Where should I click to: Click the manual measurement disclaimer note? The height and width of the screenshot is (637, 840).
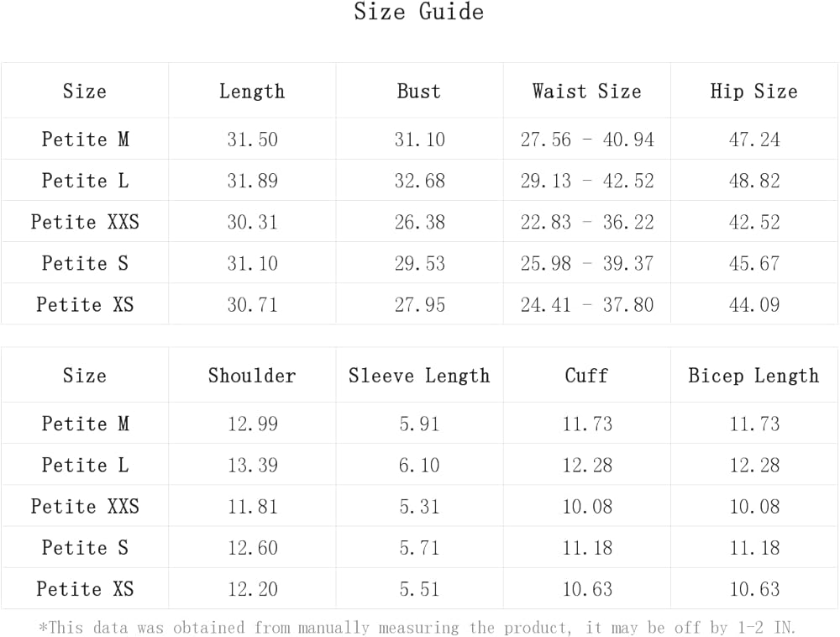(417, 627)
